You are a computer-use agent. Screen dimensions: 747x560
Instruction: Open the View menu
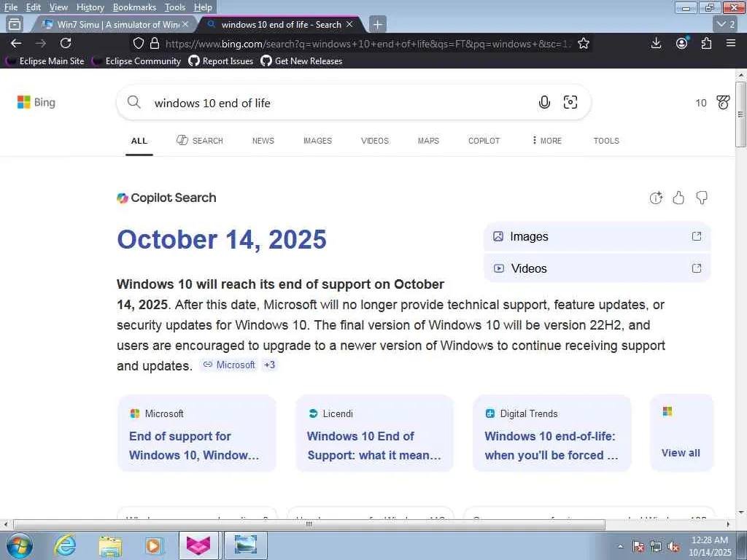(58, 7)
